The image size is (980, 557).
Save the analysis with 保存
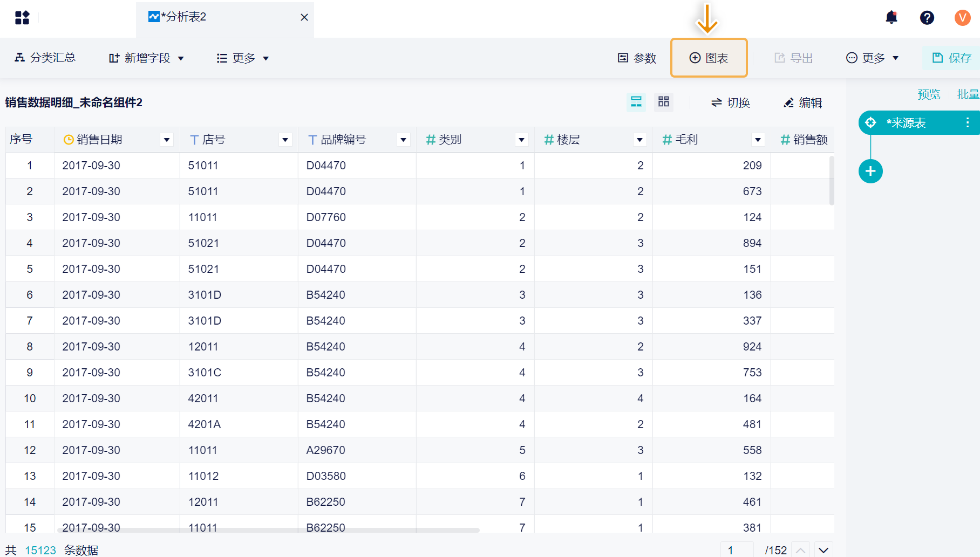coord(952,58)
